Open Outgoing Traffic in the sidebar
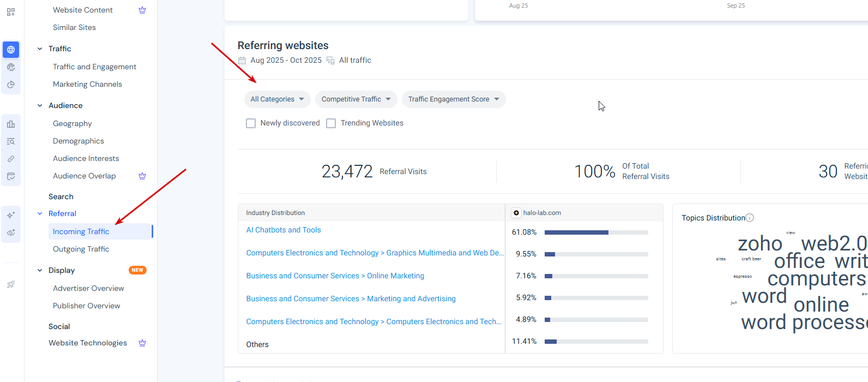The image size is (868, 382). 81,249
